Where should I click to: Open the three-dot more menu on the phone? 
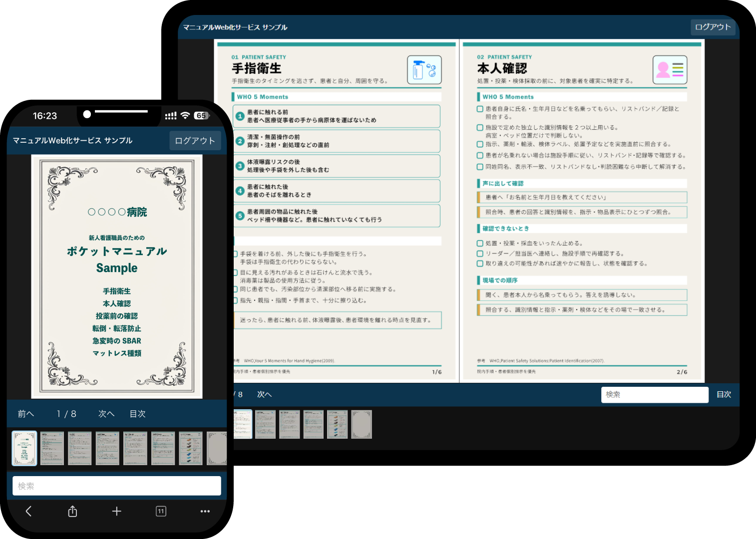point(205,511)
